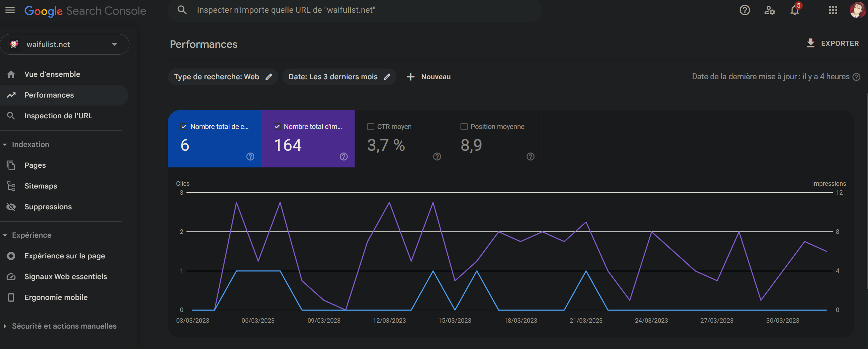Click the URL inspection search field
This screenshot has height=349, width=868.
[353, 10]
